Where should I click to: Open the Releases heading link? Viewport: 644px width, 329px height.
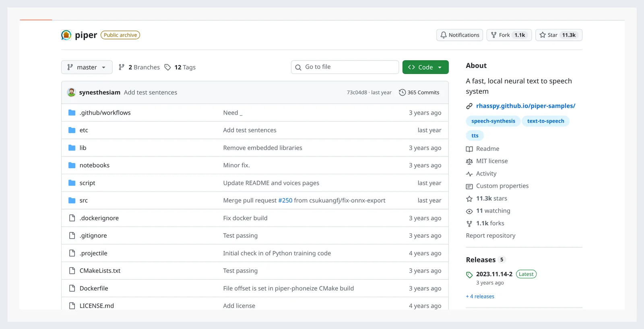tap(481, 260)
